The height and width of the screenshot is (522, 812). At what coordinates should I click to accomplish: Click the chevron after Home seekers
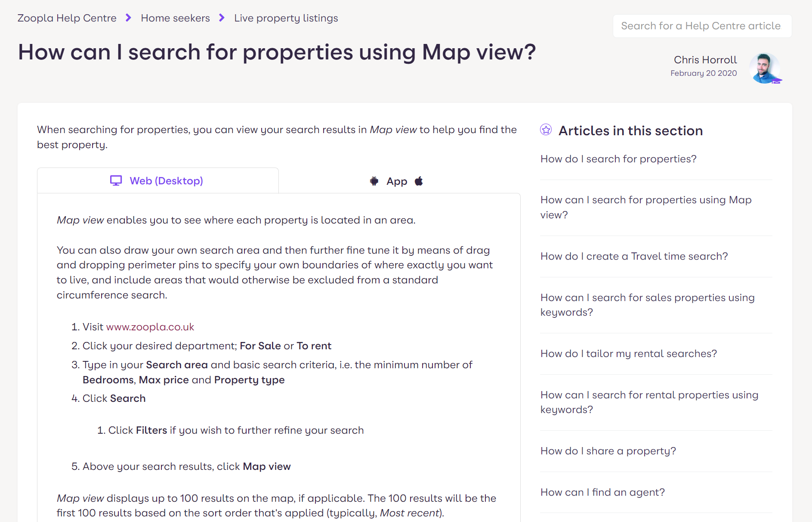tap(222, 18)
